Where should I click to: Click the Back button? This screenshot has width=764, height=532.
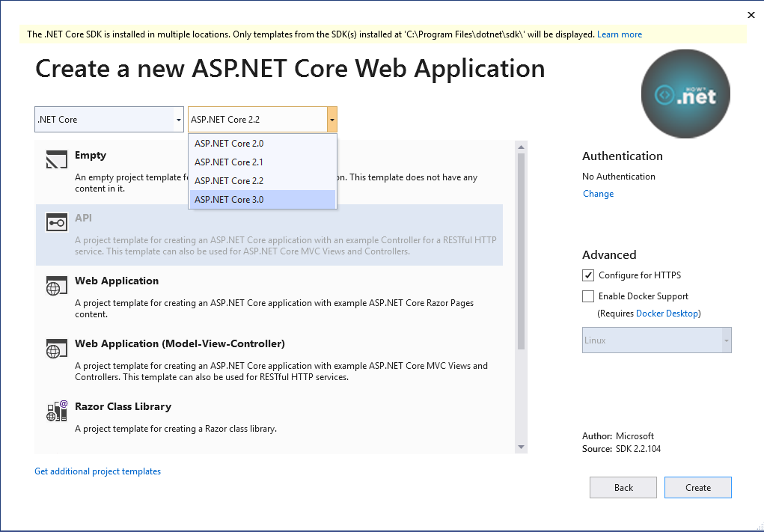(623, 488)
